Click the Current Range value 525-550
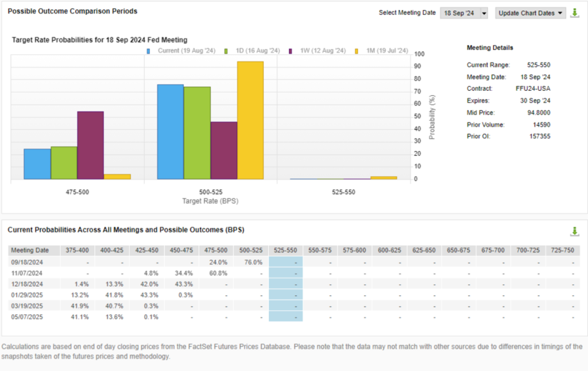 click(539, 65)
